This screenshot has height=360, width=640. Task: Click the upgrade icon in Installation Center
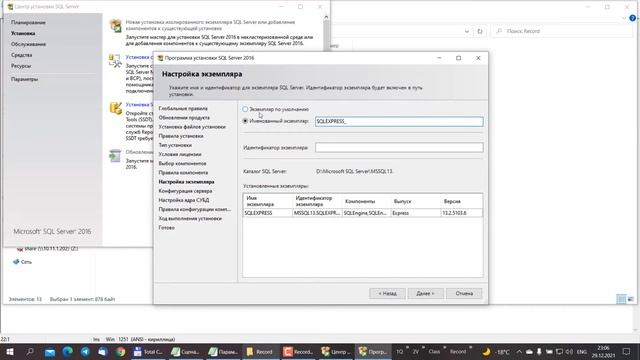115,156
